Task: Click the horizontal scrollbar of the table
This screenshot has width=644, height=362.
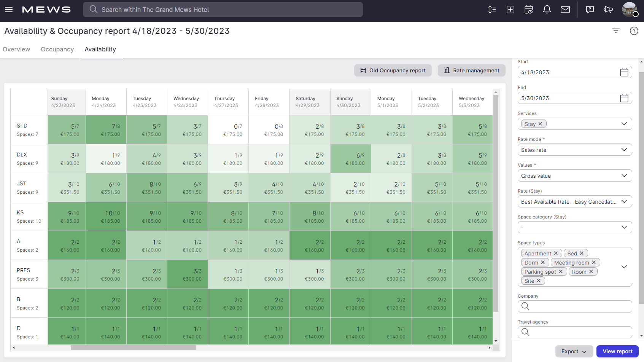Action: (x=133, y=348)
